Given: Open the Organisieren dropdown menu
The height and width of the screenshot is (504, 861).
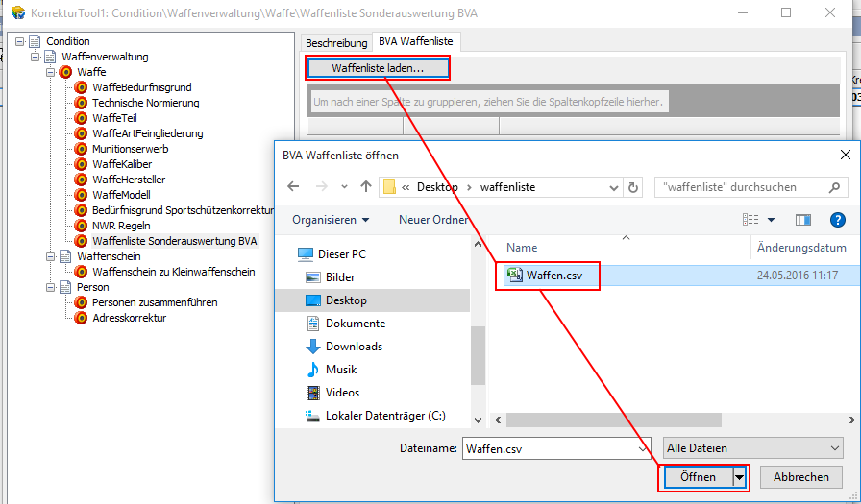Looking at the screenshot, I should [x=331, y=220].
